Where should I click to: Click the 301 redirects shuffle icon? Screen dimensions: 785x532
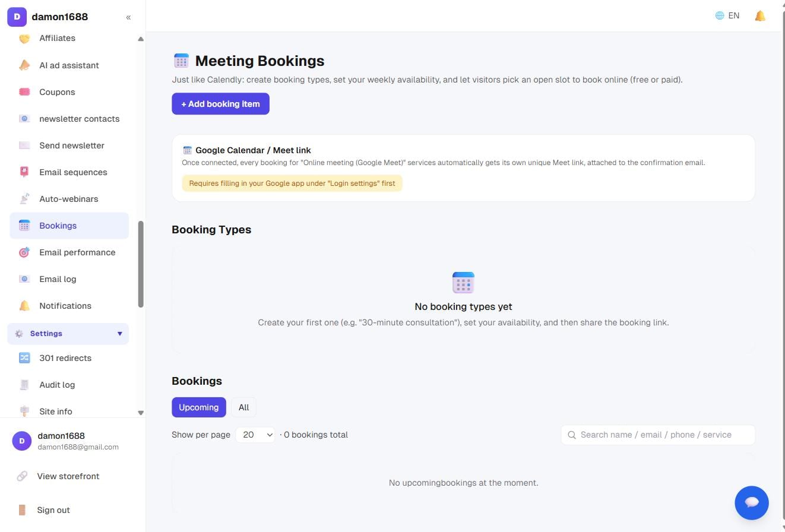(x=24, y=358)
